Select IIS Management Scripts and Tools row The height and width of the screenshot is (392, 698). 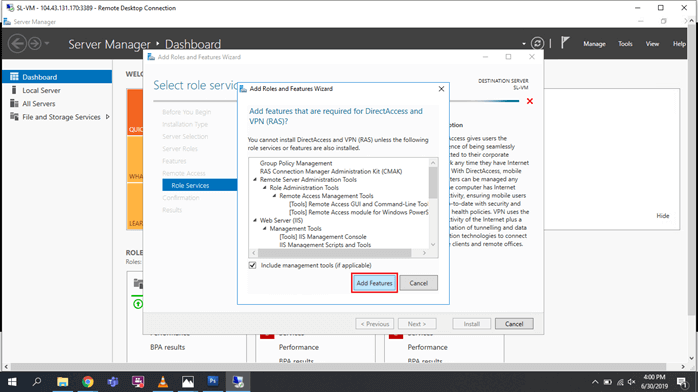325,245
